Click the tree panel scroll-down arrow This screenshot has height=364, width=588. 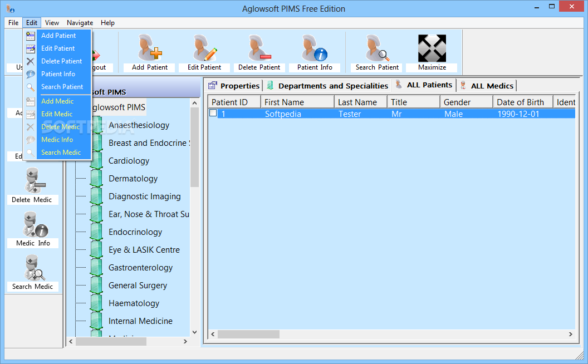point(195,332)
